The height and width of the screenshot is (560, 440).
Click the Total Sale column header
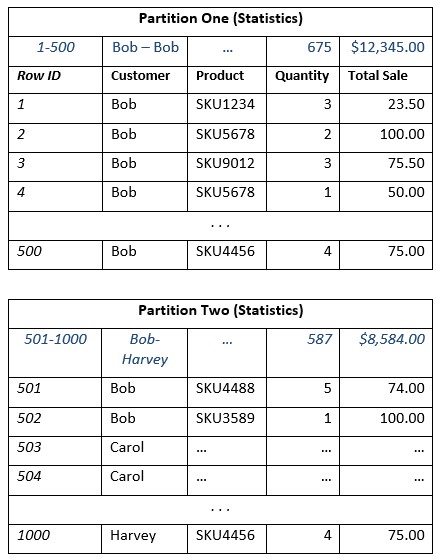tap(378, 76)
